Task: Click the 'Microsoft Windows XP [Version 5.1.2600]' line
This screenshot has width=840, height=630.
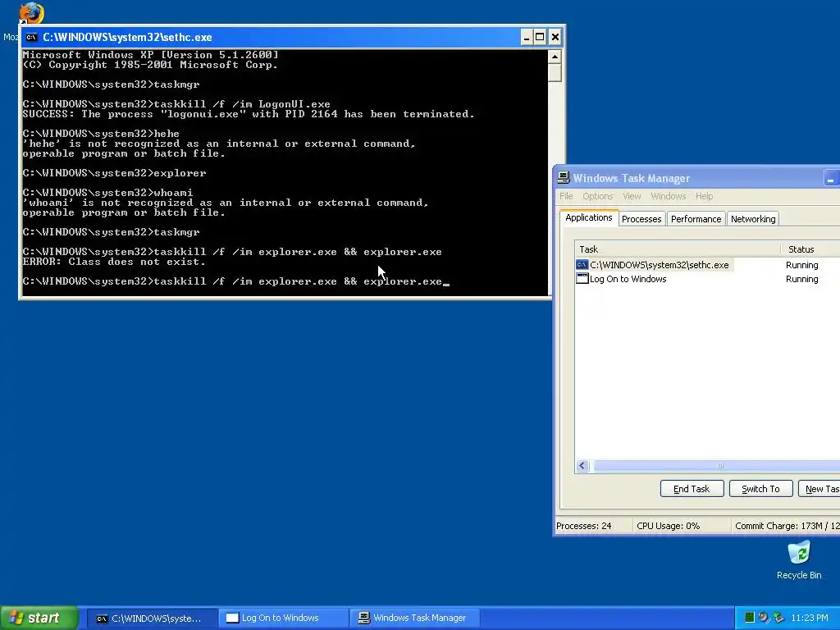Action: (x=151, y=55)
